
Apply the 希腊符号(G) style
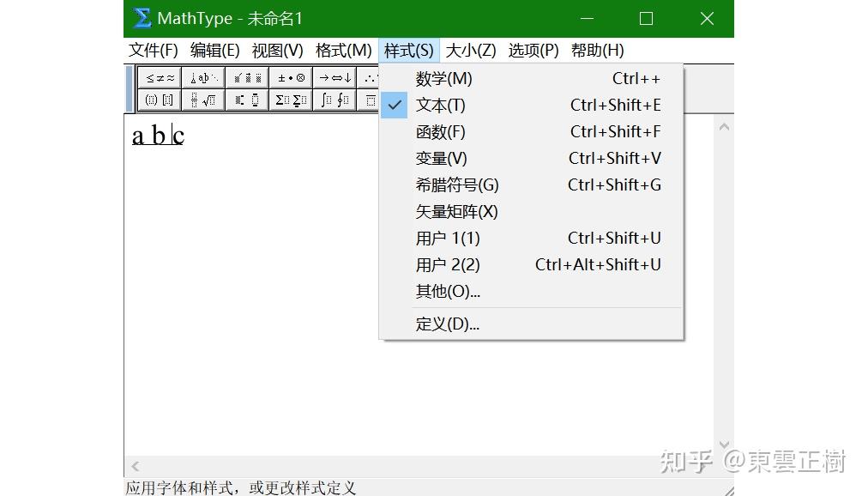coord(532,184)
